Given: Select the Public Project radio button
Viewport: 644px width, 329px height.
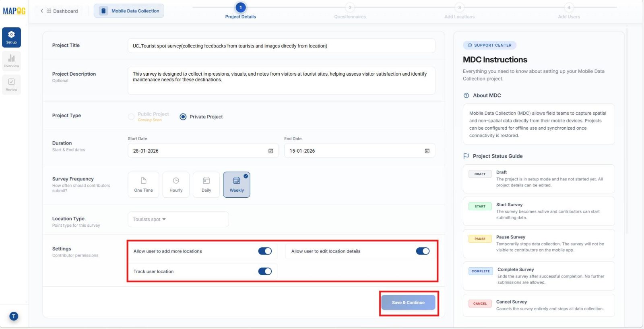Looking at the screenshot, I should click(x=131, y=117).
